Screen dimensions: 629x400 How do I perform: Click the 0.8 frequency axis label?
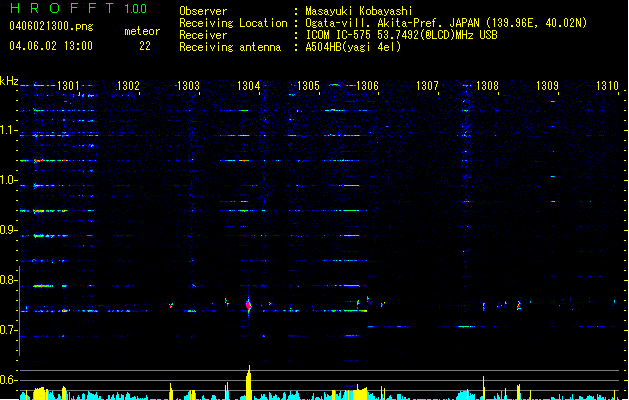click(9, 280)
